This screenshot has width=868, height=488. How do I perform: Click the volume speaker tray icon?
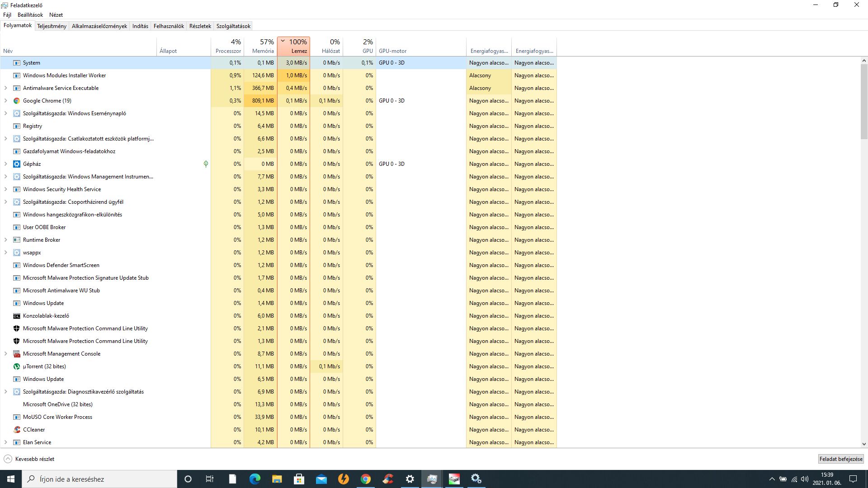(x=805, y=479)
